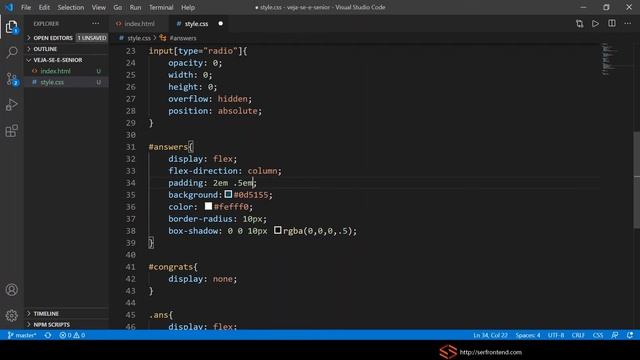Open the Run menu
Viewport: 640px width, 360px height.
[135, 7]
